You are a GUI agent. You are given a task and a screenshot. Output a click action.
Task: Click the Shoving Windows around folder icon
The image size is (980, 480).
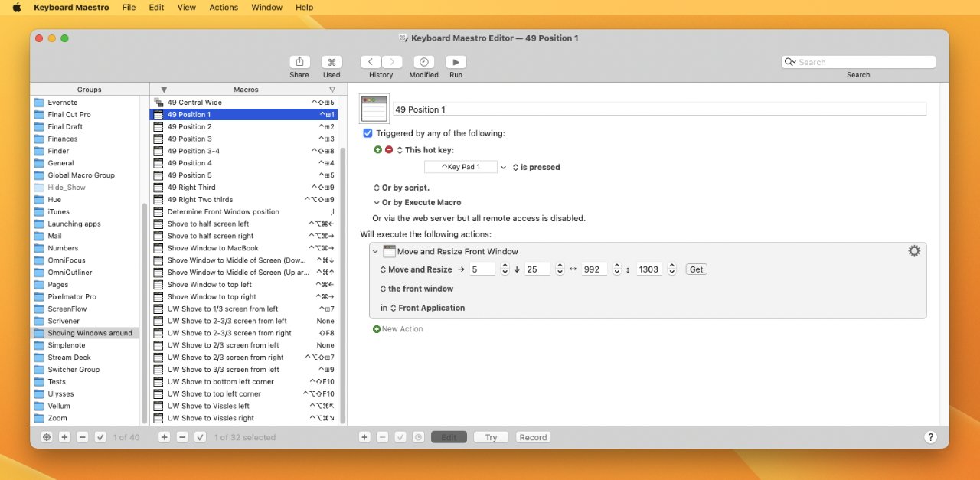tap(39, 333)
